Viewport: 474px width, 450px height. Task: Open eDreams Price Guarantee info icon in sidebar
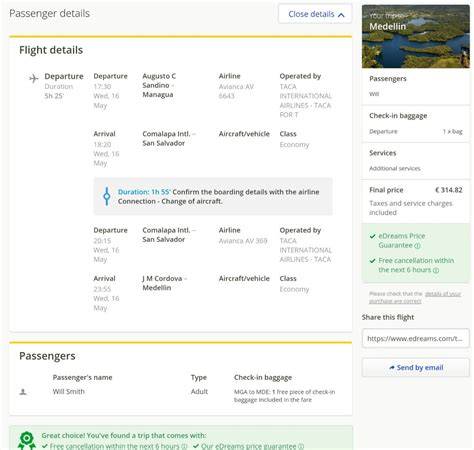[x=417, y=246]
